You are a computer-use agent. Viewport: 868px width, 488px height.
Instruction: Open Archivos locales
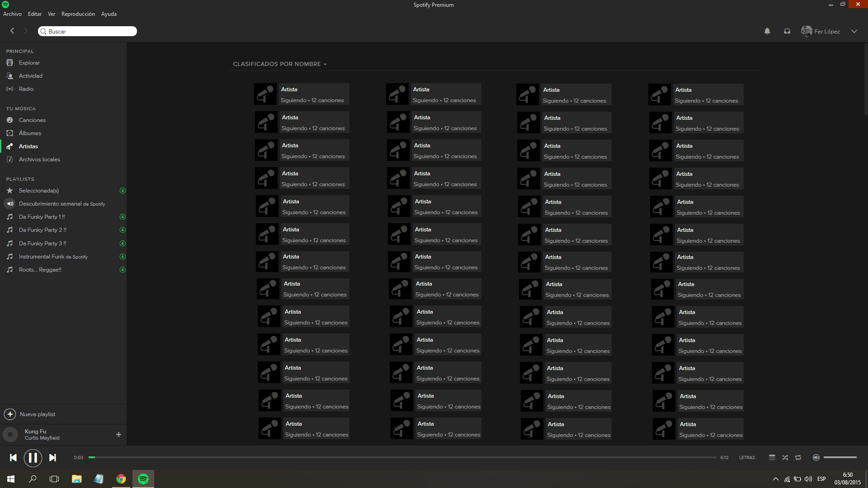click(39, 160)
